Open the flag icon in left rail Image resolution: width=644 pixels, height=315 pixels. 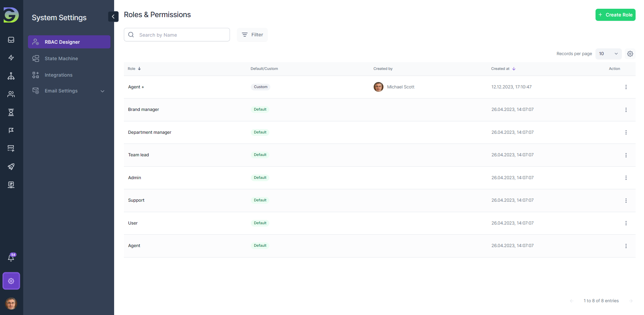coord(11,130)
